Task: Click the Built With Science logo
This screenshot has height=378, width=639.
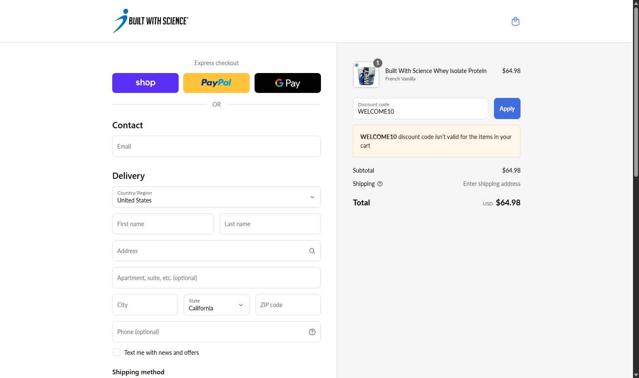Action: tap(150, 21)
